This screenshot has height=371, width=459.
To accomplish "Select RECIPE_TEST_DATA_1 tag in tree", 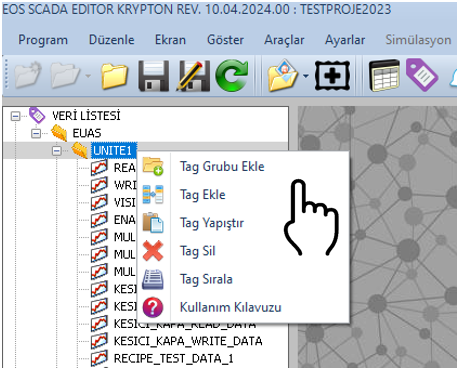I will point(173,358).
